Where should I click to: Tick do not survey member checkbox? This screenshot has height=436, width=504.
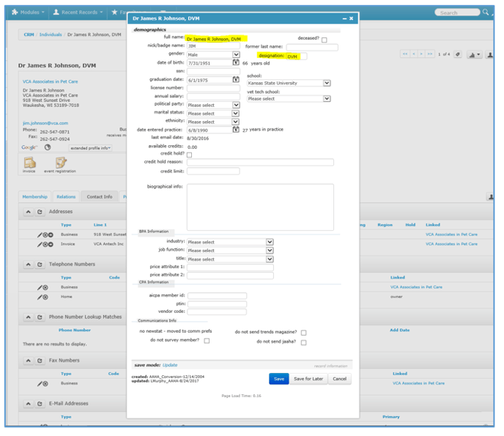pyautogui.click(x=207, y=341)
